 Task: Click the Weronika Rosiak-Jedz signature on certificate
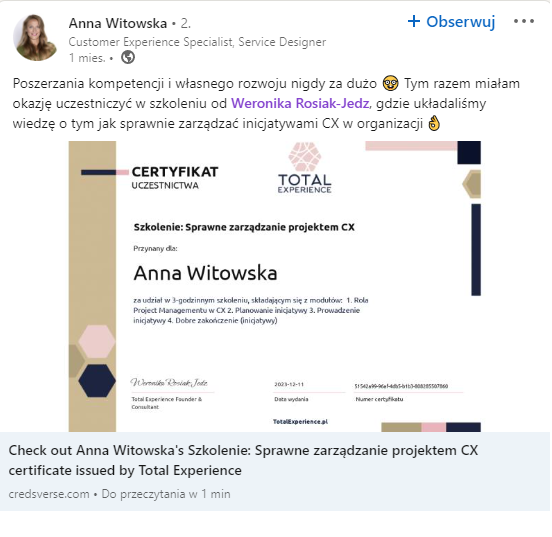click(x=169, y=382)
